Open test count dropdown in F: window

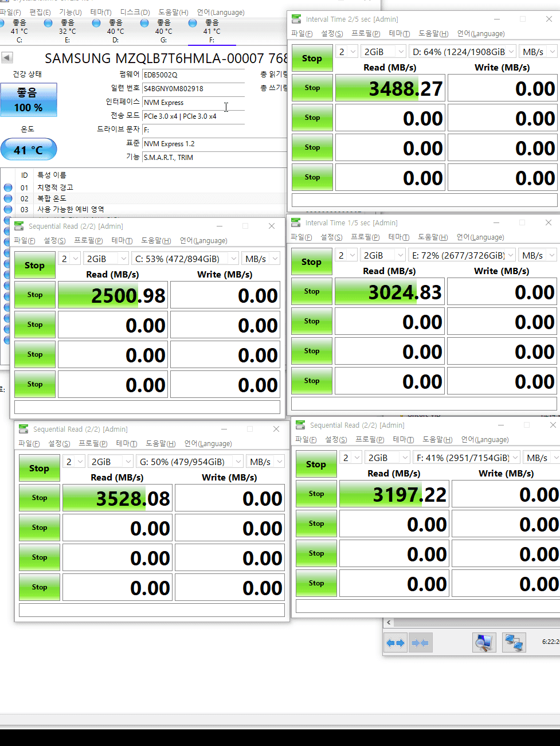pyautogui.click(x=351, y=458)
